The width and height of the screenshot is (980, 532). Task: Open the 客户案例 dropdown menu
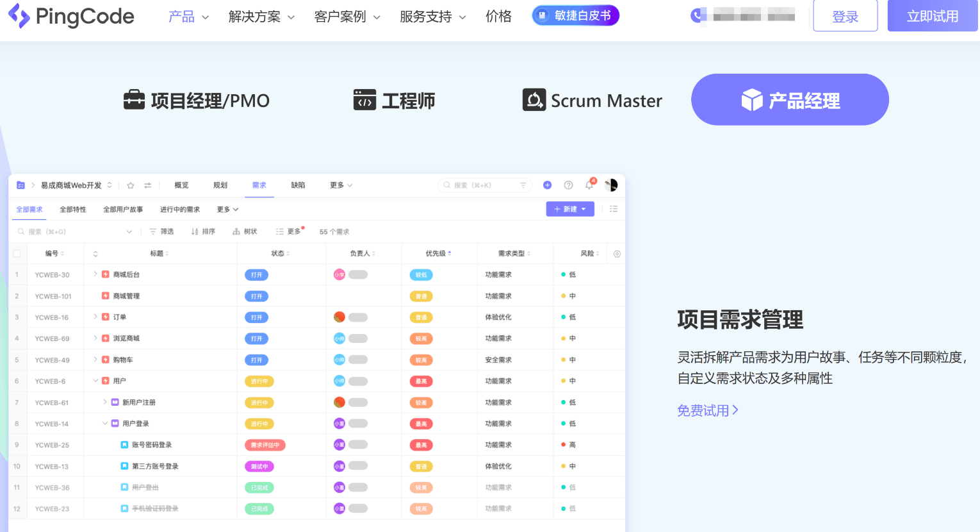pyautogui.click(x=347, y=17)
